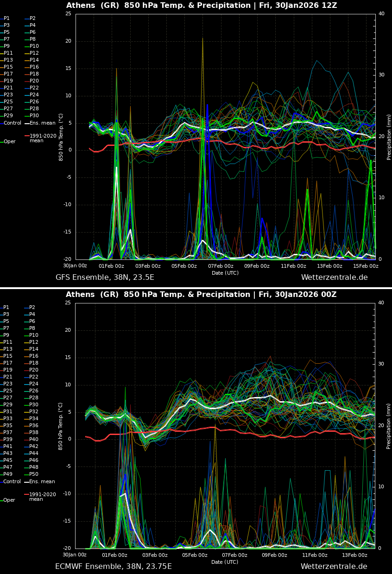The image size is (392, 574).
Task: Click the Wetterzentrale.de label under ECMWF chart
Action: (x=334, y=567)
